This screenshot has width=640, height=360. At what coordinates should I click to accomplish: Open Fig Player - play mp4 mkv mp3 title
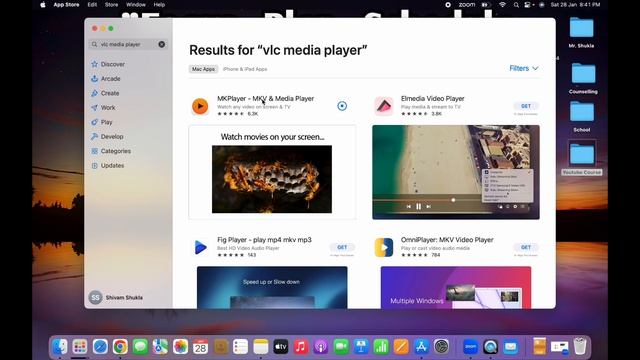click(264, 240)
